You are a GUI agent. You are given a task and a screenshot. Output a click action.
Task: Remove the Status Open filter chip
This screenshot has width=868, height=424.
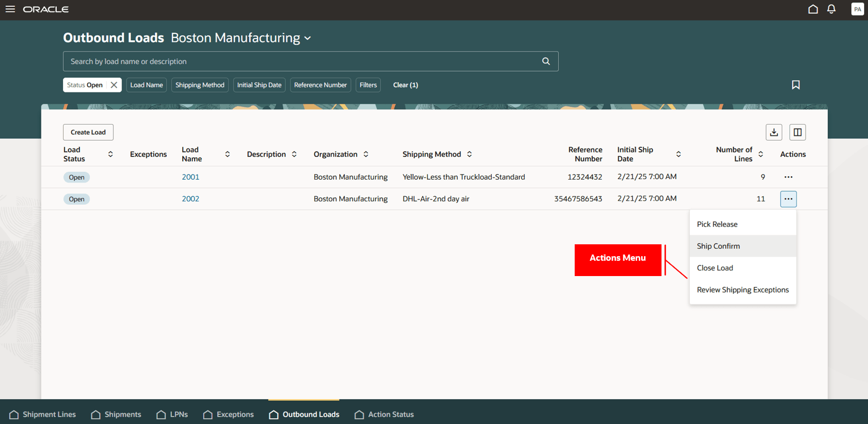point(114,85)
